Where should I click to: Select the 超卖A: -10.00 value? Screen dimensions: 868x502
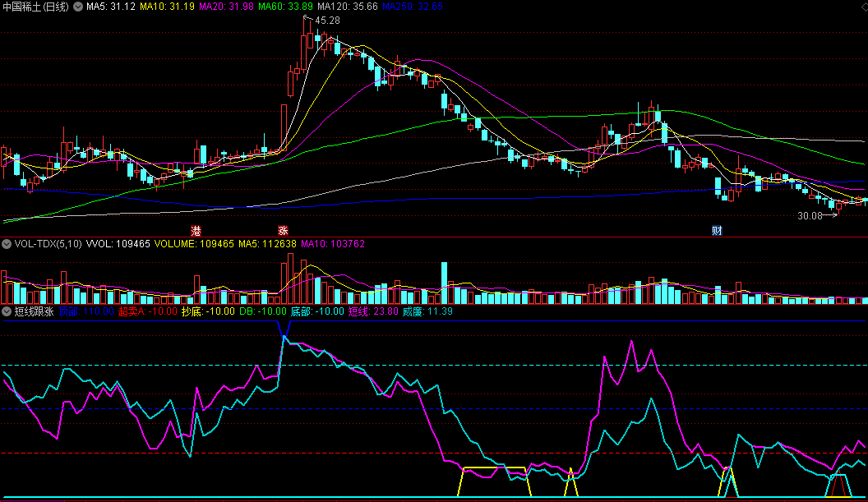[x=148, y=311]
